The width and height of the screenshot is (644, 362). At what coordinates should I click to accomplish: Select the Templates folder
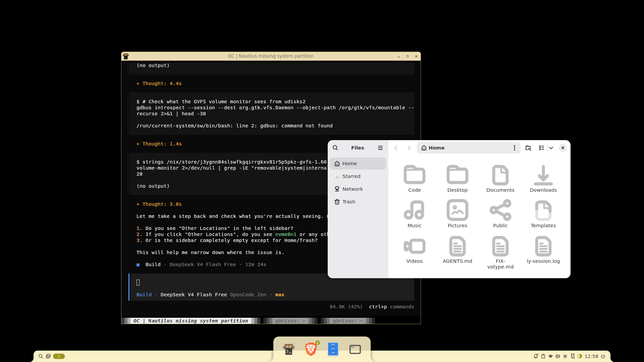543,214
